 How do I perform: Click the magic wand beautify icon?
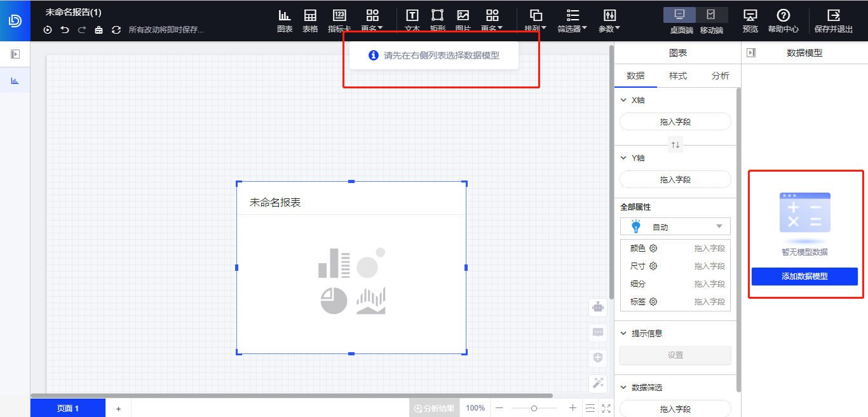tap(597, 383)
